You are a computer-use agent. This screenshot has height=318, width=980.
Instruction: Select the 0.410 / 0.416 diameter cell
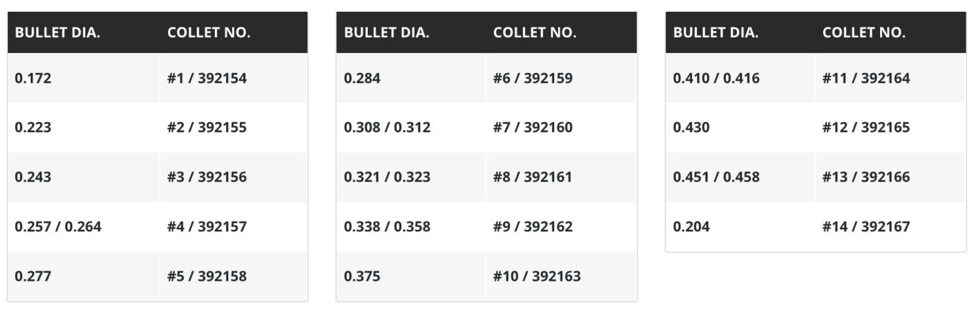tap(740, 78)
